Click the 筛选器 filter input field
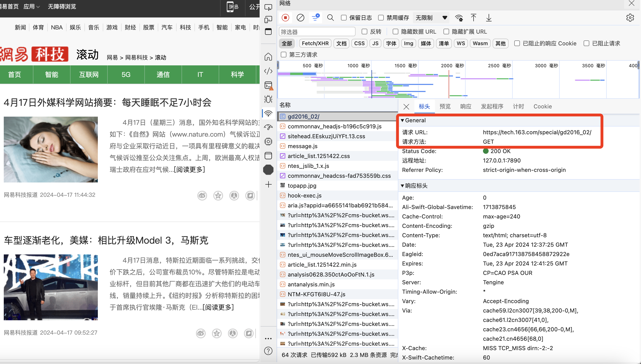This screenshot has height=364, width=641. tap(317, 32)
